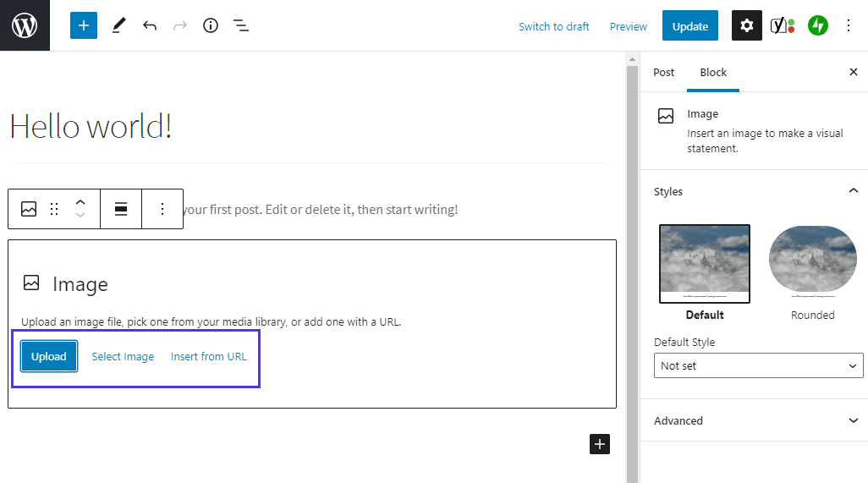Screen dimensions: 868x483
Task: Click the WordPress logo icon
Action: (x=25, y=25)
